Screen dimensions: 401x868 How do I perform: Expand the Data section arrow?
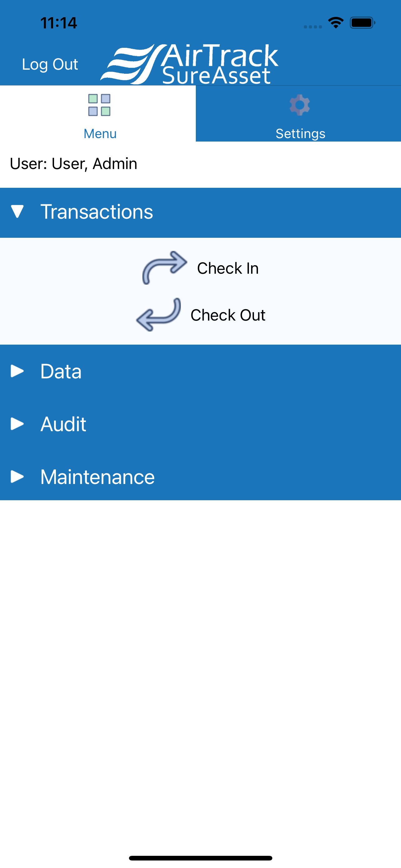point(17,371)
